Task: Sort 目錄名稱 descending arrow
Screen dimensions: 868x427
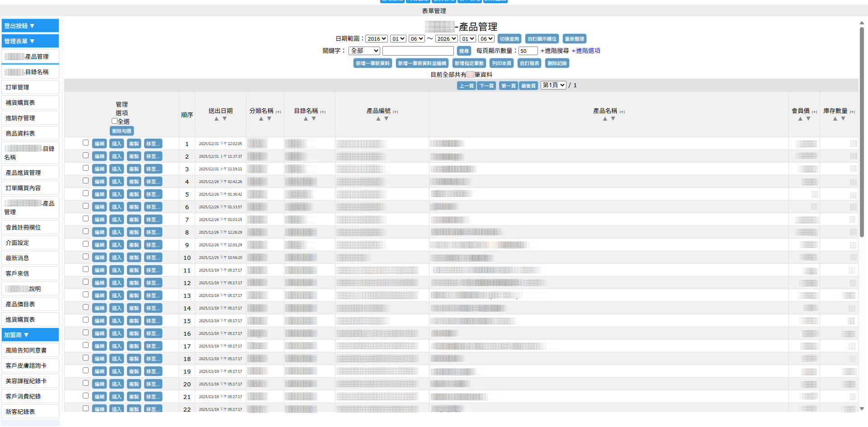Action: (x=314, y=119)
